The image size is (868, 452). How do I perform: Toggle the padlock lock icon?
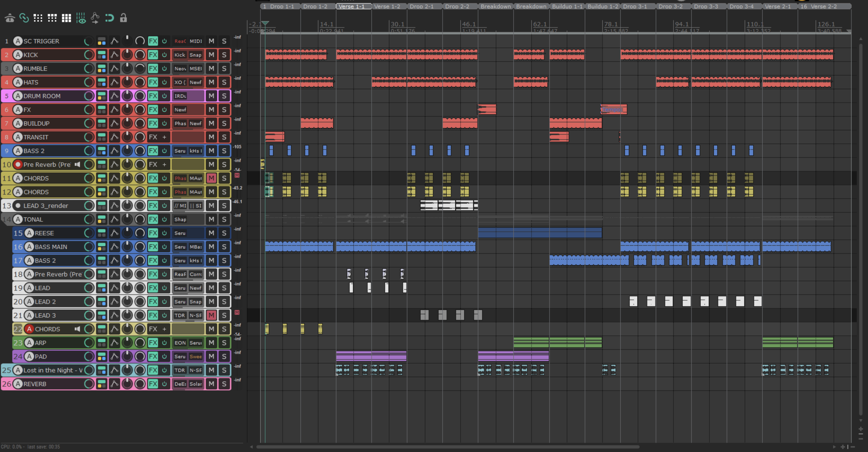pos(123,18)
